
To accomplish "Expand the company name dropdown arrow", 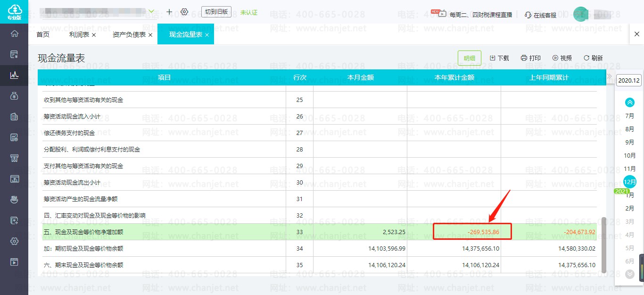I will point(151,11).
